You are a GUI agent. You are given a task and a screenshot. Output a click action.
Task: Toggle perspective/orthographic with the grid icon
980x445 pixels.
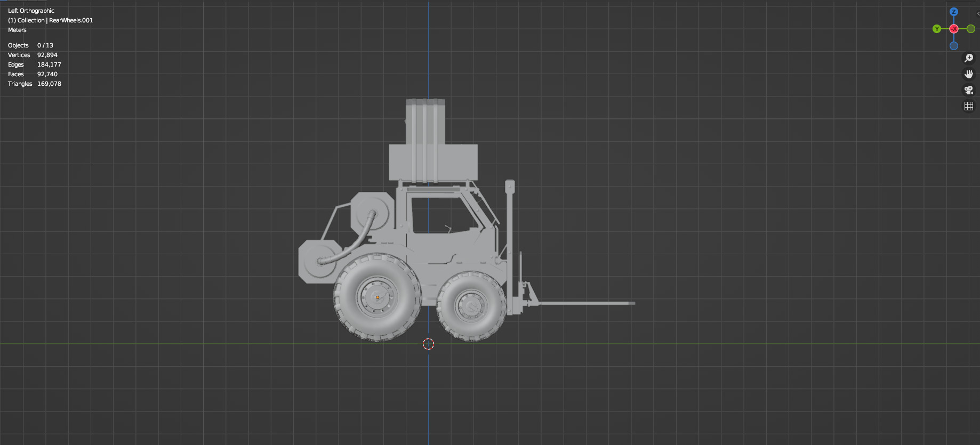[x=969, y=106]
